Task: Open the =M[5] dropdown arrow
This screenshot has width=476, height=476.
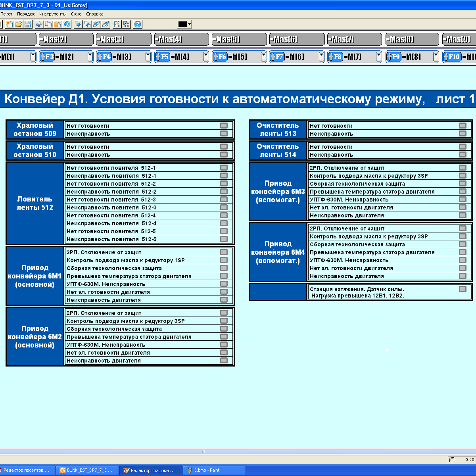Action: (264, 57)
